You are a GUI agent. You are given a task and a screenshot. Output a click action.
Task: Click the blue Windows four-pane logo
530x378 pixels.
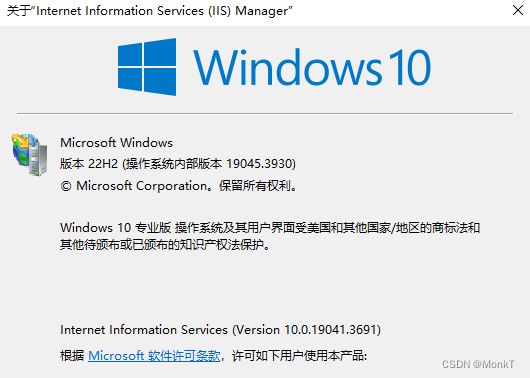[147, 67]
